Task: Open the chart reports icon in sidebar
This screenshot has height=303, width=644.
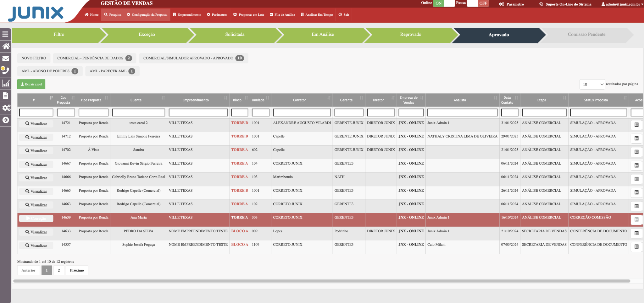Action: 6,83
